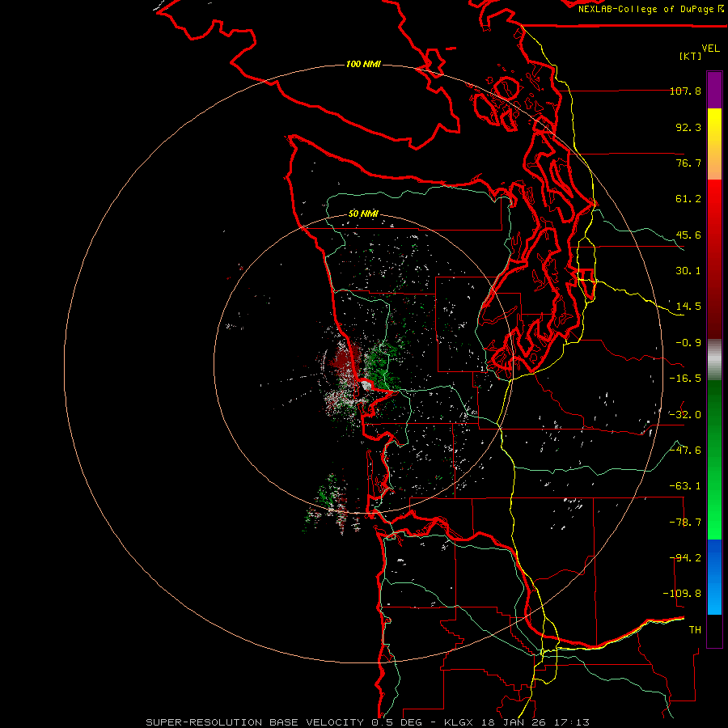Click the NEXLAB-College of DuPage watermark text
The width and height of the screenshot is (728, 728).
(x=650, y=9)
